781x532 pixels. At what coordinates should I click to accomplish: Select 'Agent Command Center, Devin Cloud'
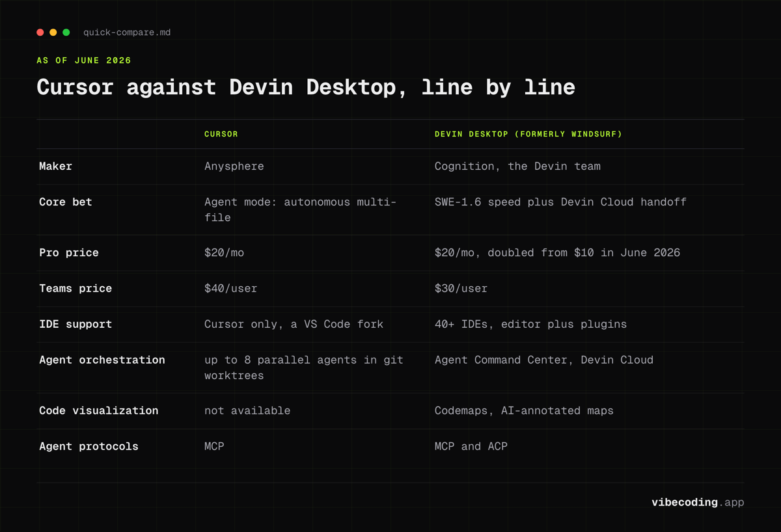[x=544, y=360]
